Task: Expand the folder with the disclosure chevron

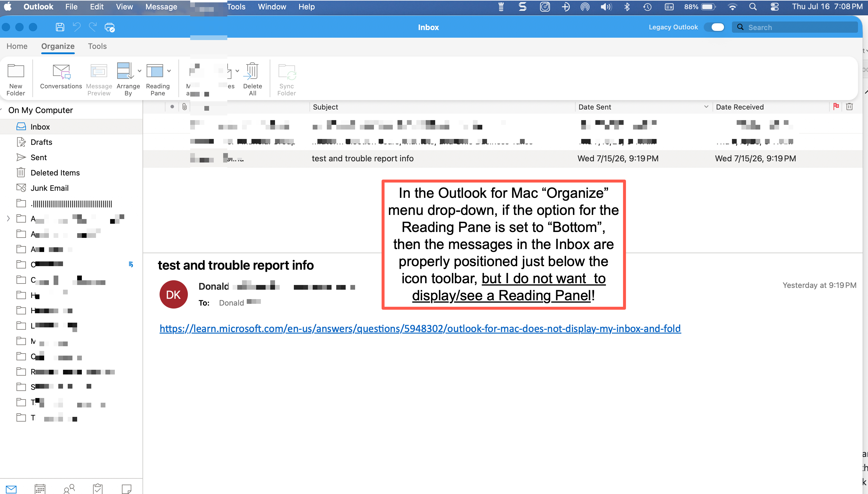Action: [x=8, y=218]
